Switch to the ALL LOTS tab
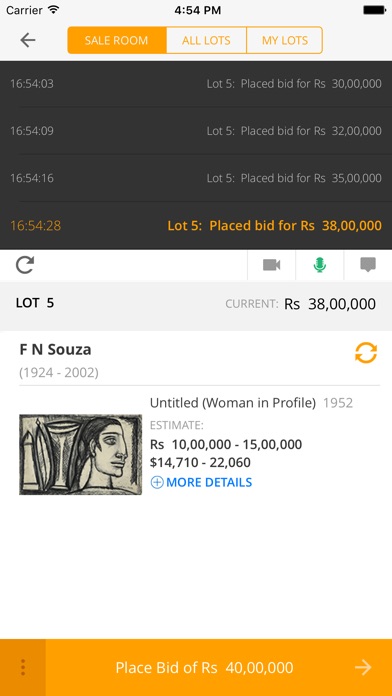The width and height of the screenshot is (392, 696). click(x=206, y=40)
